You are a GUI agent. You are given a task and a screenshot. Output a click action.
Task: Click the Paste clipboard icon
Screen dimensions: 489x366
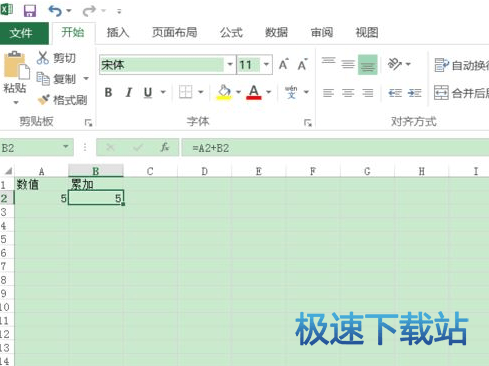(x=16, y=65)
